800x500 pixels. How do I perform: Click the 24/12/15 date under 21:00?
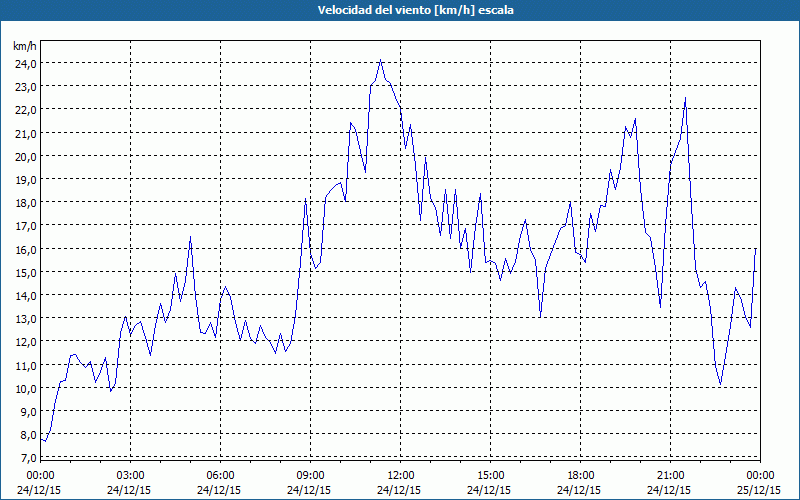(669, 490)
